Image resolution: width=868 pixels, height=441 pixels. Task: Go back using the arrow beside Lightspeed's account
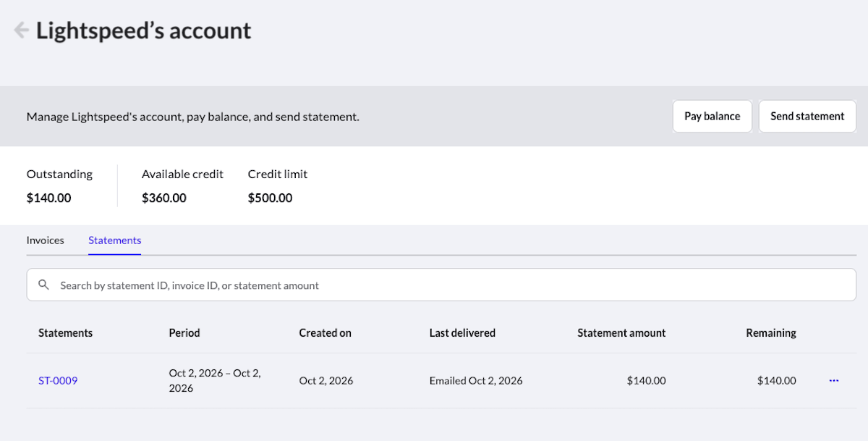click(21, 30)
